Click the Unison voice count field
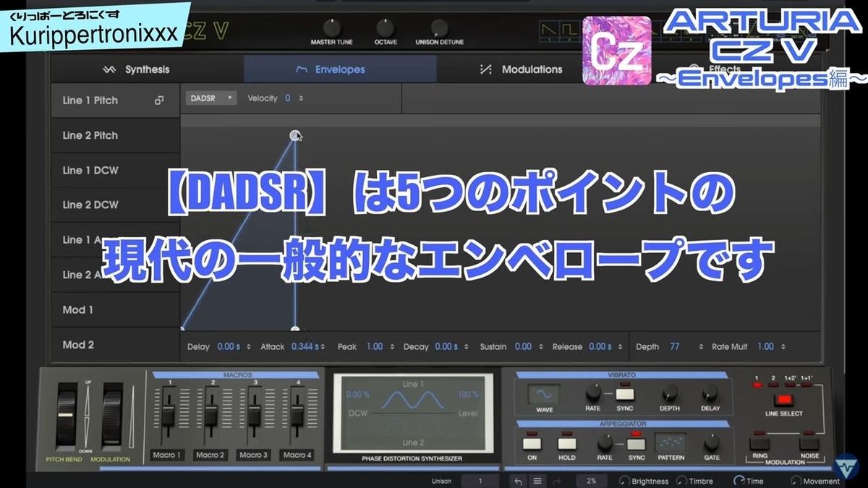 [480, 481]
